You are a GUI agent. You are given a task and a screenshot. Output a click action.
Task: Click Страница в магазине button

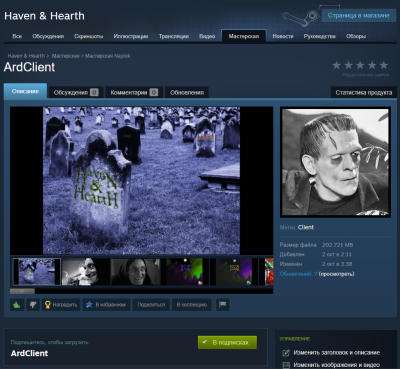[x=359, y=15]
